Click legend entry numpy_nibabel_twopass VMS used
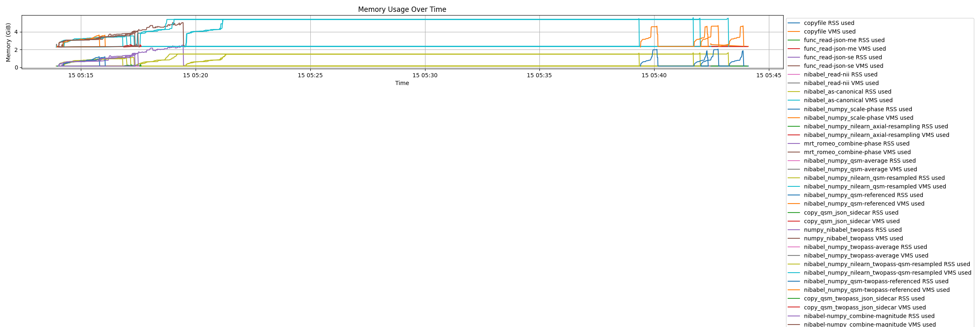Screen dimensions: 980x327 [845, 239]
